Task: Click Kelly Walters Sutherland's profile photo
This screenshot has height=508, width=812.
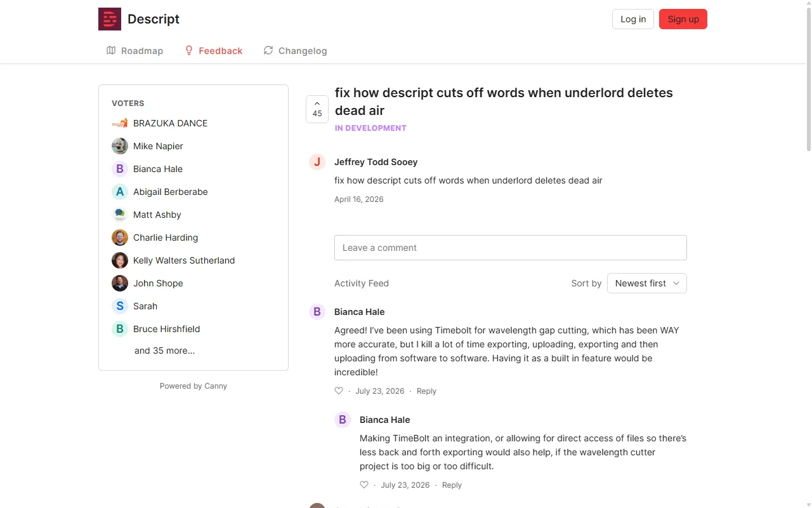Action: click(x=120, y=260)
